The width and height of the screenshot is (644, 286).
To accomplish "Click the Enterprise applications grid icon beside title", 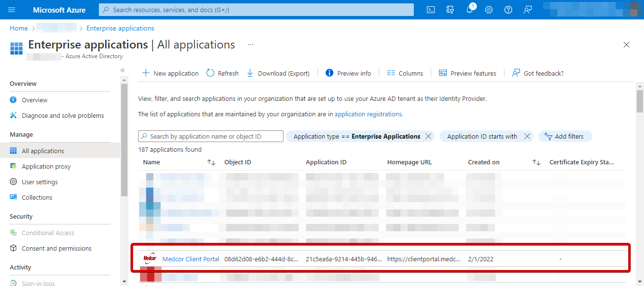I will pos(16,48).
